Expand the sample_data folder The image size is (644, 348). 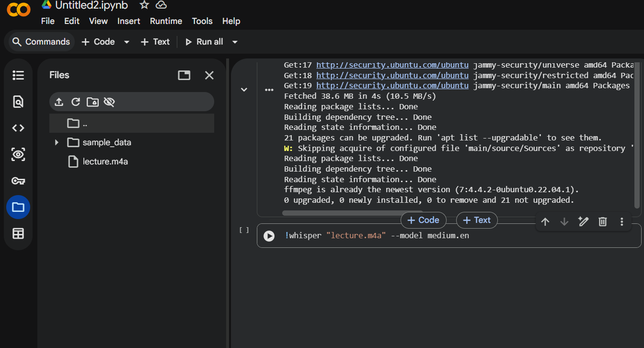click(x=56, y=142)
